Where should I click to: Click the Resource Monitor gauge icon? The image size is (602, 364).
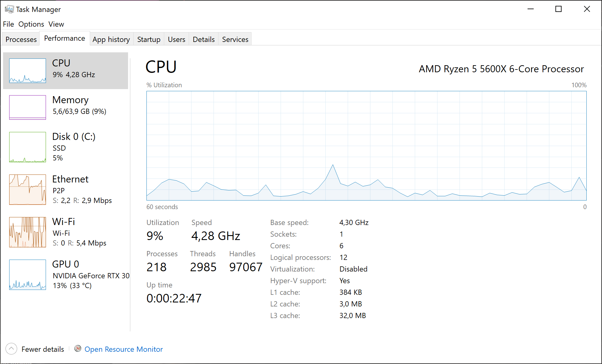pyautogui.click(x=78, y=349)
